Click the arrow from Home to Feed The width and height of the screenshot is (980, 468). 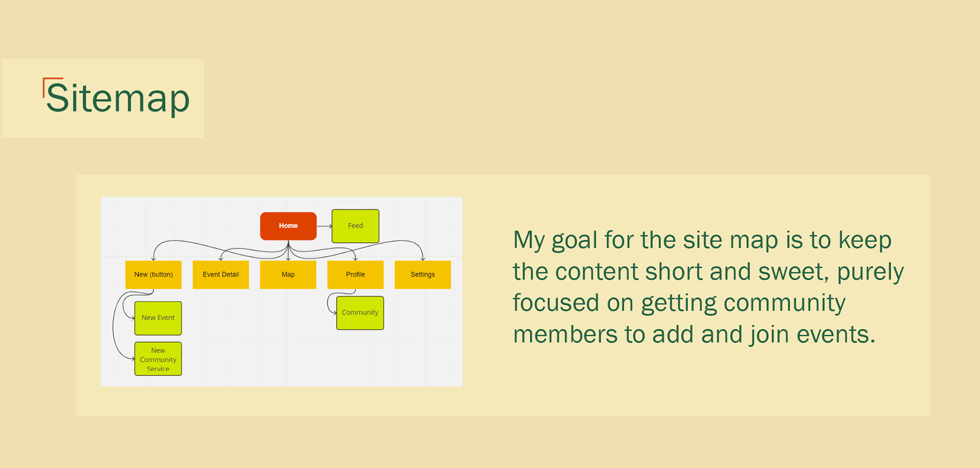click(x=324, y=226)
